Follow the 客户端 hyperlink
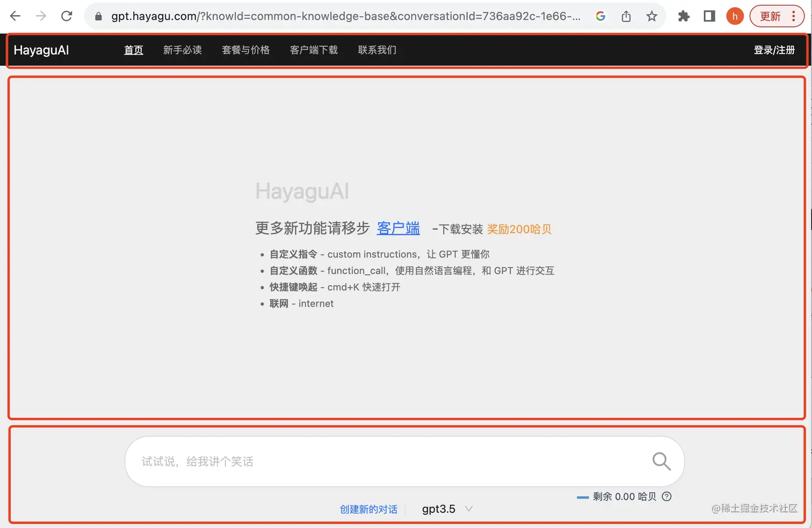 click(398, 228)
